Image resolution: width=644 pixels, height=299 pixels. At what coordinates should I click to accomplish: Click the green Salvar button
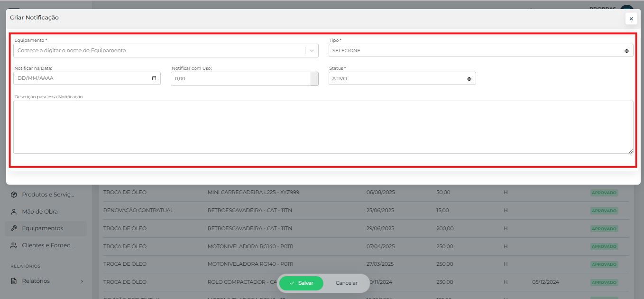click(301, 283)
